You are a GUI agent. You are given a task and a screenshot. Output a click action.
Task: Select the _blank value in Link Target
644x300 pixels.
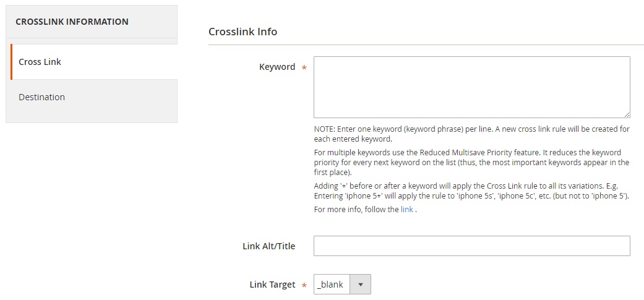(x=330, y=285)
